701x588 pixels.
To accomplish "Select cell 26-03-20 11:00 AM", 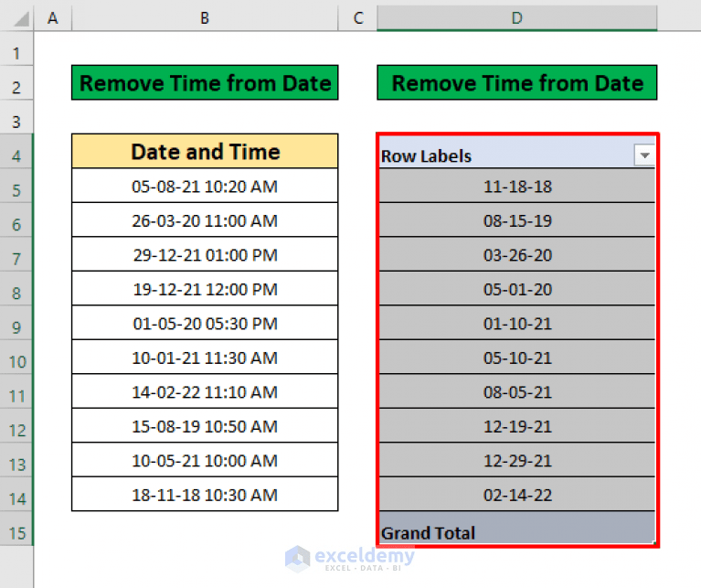I will click(205, 220).
